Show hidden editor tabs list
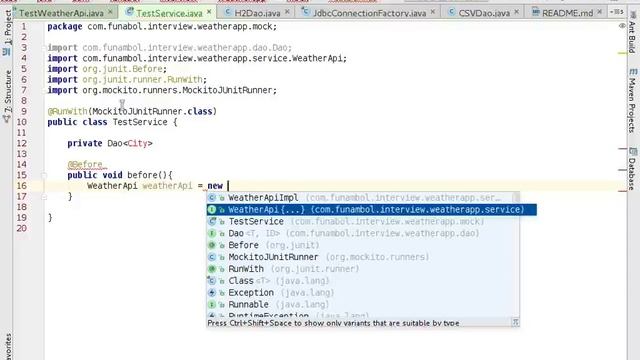This screenshot has height=360, width=640. [618, 12]
